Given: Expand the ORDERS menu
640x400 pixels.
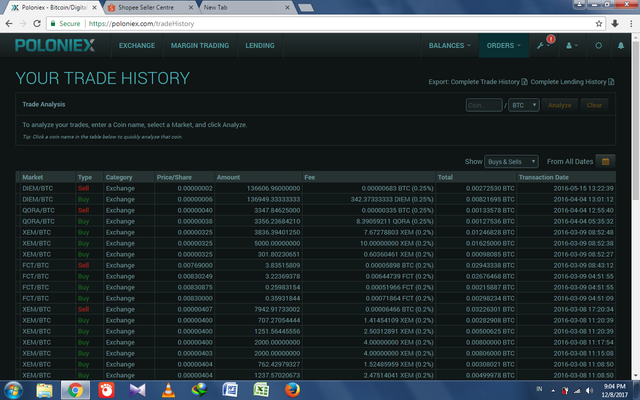Looking at the screenshot, I should click(504, 45).
